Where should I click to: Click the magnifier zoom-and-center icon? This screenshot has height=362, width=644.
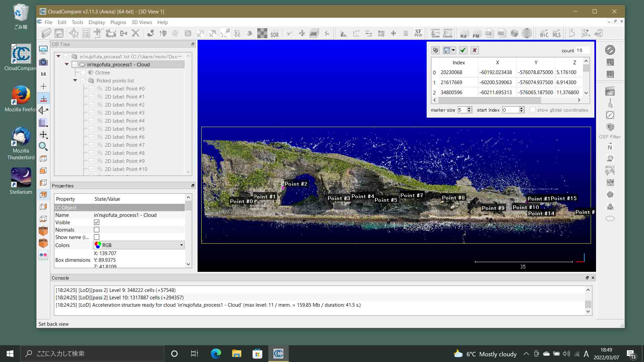pyautogui.click(x=43, y=146)
